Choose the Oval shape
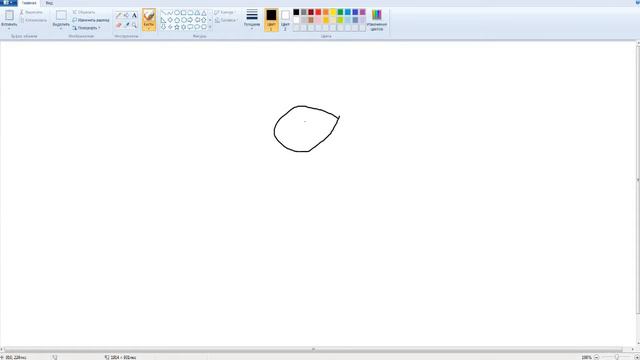640x360 pixels. 177,13
